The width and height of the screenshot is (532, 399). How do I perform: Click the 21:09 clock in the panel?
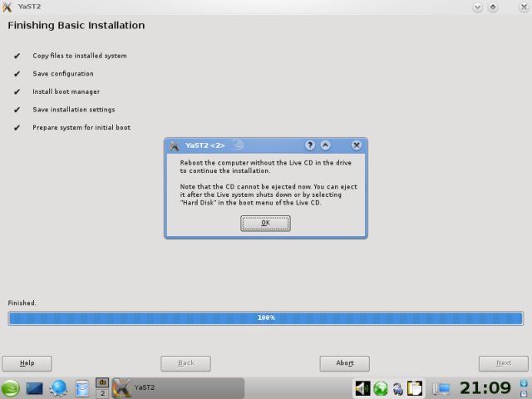485,387
